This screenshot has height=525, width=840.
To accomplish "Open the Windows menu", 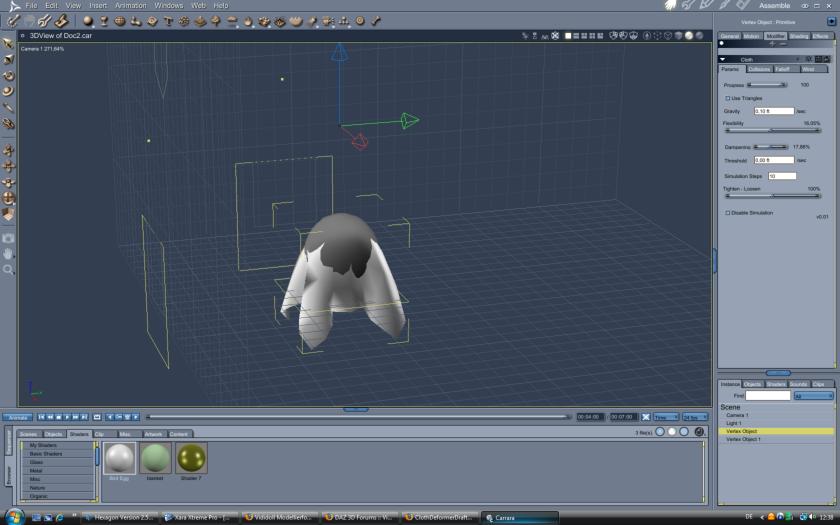I will pos(169,5).
